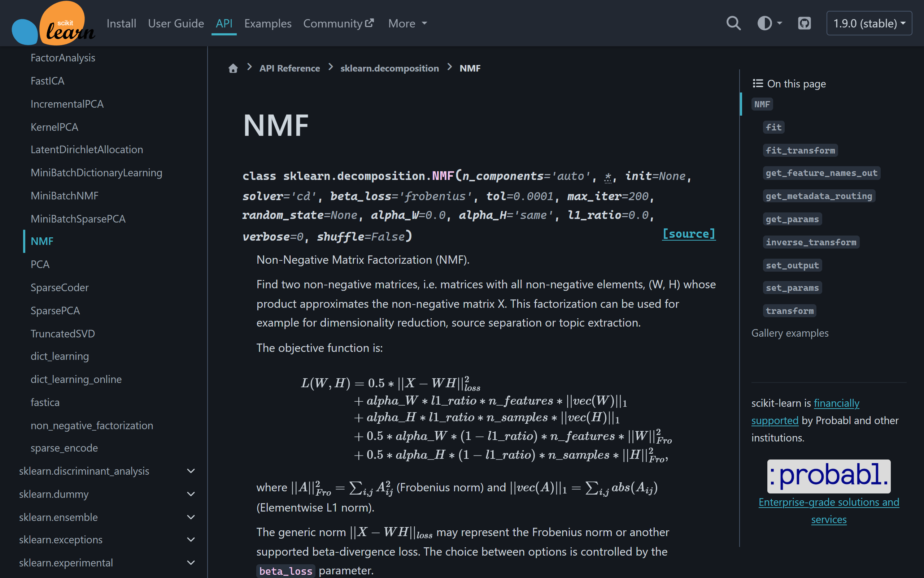Open TruncatedSVD in the sidebar
Screen dimensions: 924x578
[x=62, y=334]
